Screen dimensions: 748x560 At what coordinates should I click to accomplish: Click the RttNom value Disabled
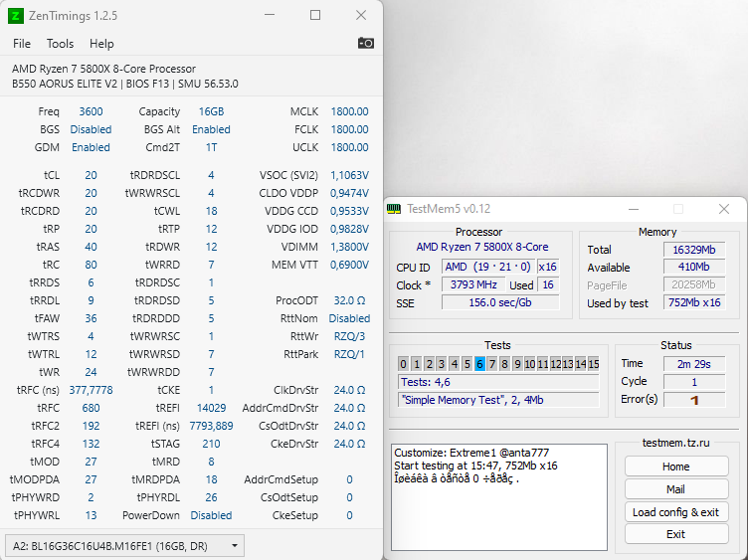[x=350, y=318]
